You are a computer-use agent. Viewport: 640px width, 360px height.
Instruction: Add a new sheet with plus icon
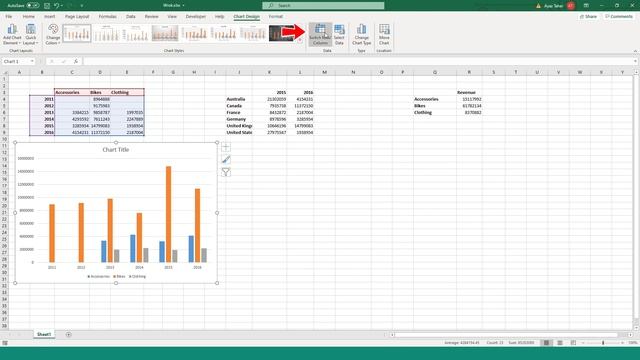pyautogui.click(x=69, y=334)
